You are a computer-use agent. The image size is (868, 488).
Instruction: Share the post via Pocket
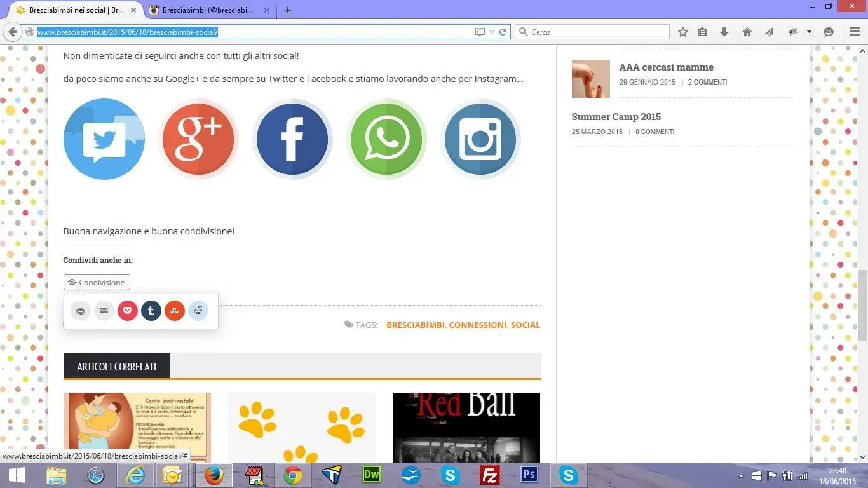[x=128, y=311]
